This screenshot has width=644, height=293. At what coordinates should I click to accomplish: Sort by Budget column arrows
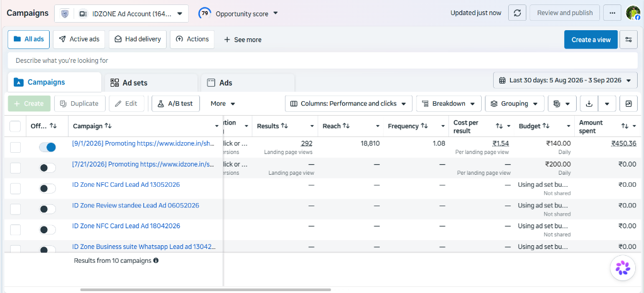click(x=545, y=126)
